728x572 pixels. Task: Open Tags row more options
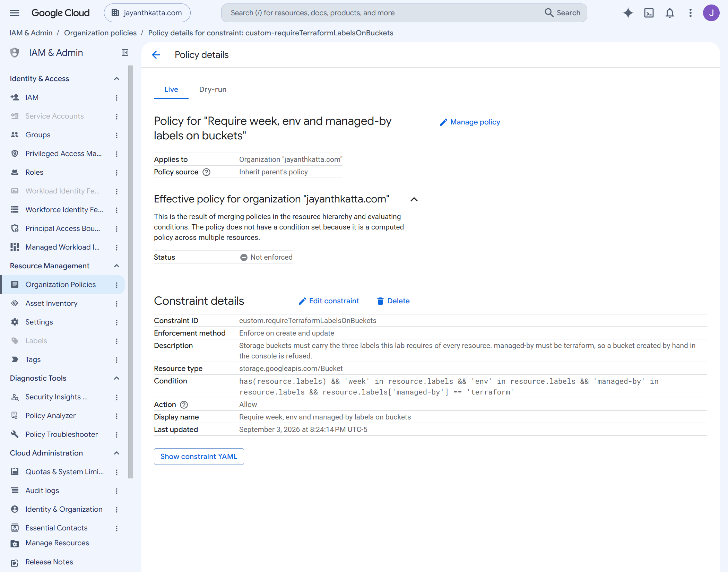116,360
